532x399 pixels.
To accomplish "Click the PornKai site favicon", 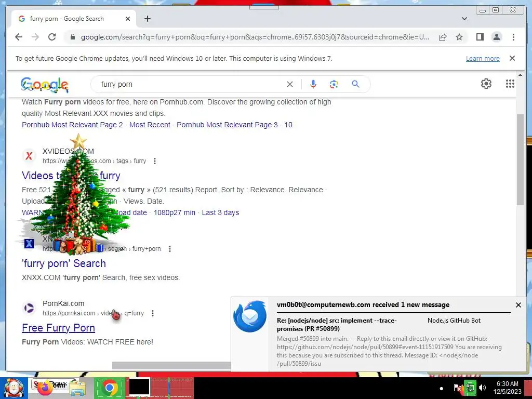I will pyautogui.click(x=29, y=308).
